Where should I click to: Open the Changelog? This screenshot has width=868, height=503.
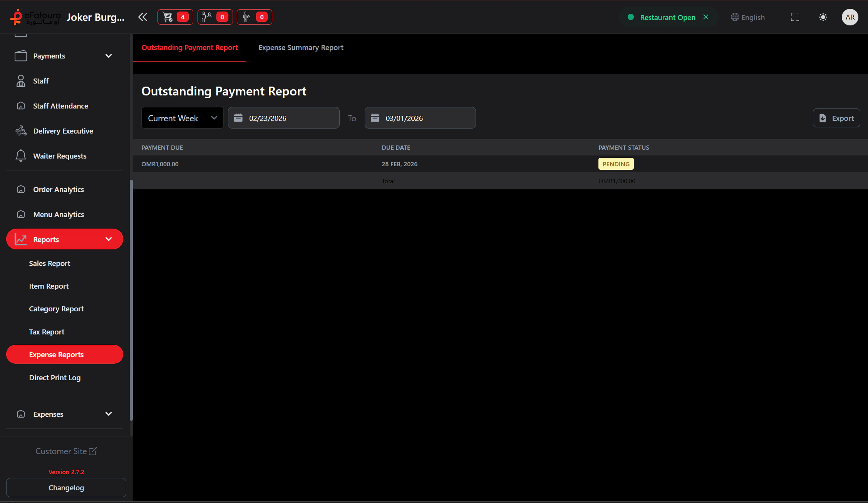point(66,488)
